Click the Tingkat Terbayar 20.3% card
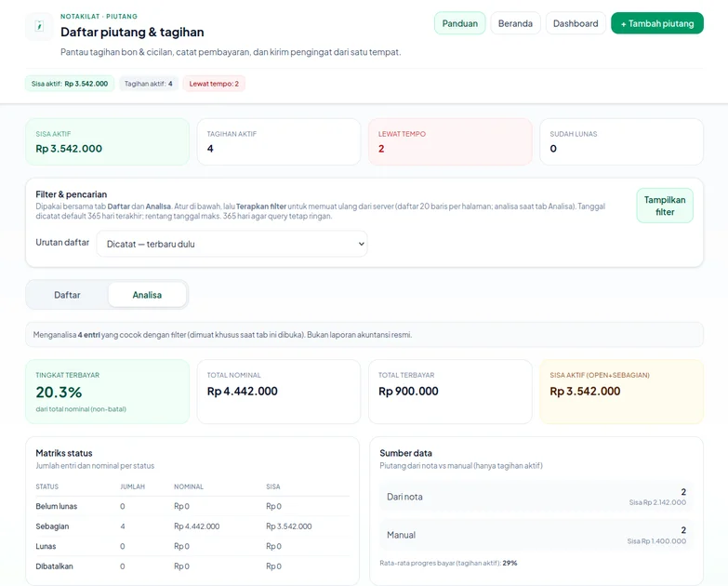Image resolution: width=728 pixels, height=586 pixels. point(107,392)
